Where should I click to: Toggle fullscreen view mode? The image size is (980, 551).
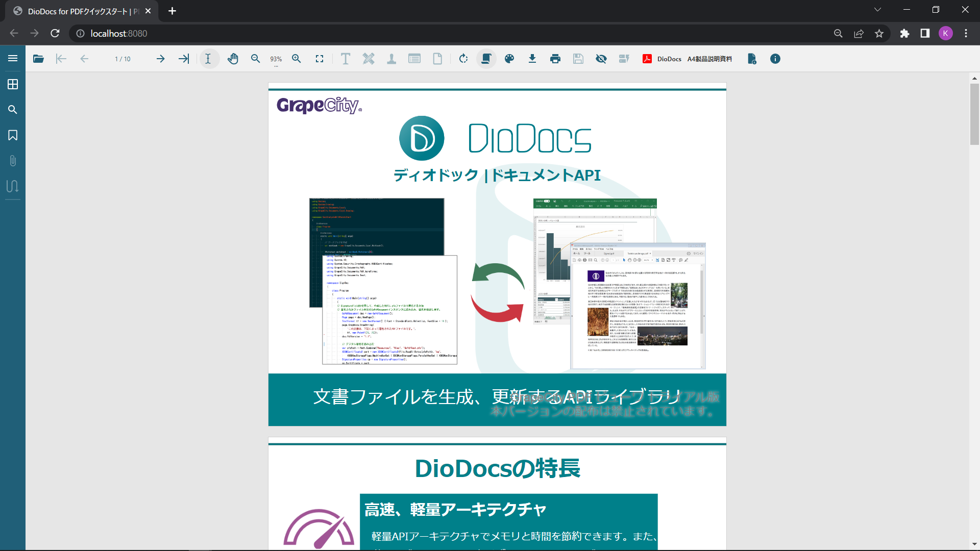click(320, 59)
